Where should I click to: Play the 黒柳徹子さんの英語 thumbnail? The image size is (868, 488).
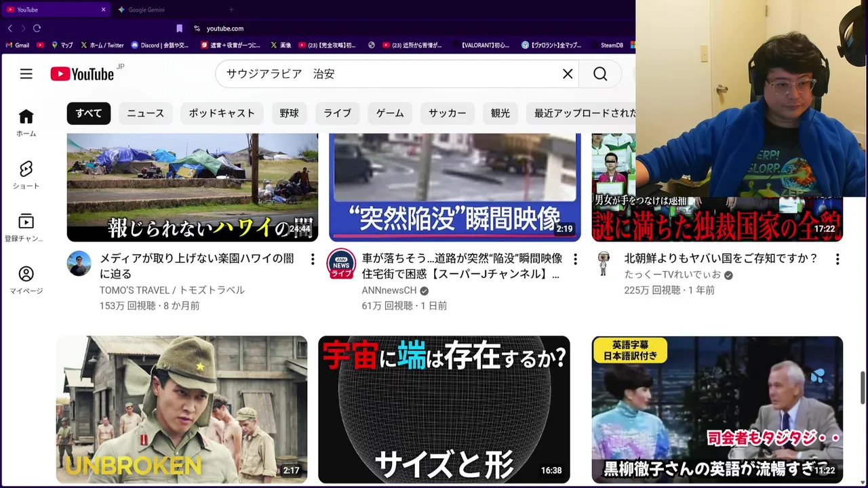point(717,409)
